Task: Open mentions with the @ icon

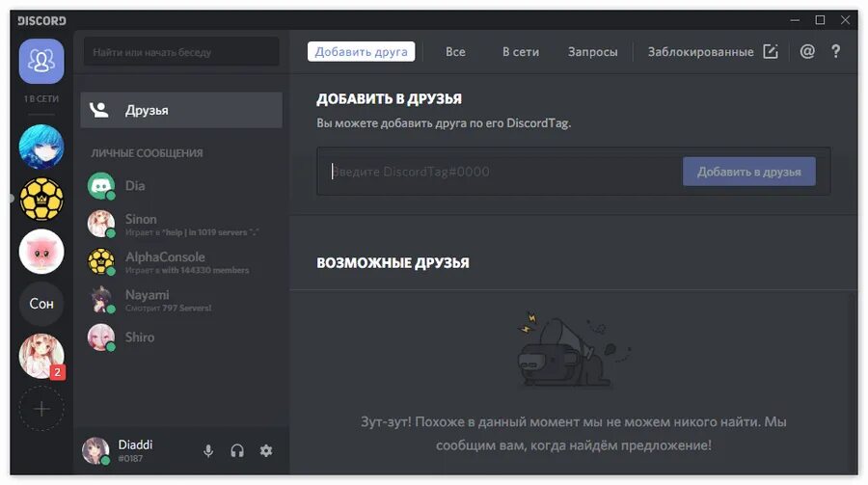Action: 807,51
